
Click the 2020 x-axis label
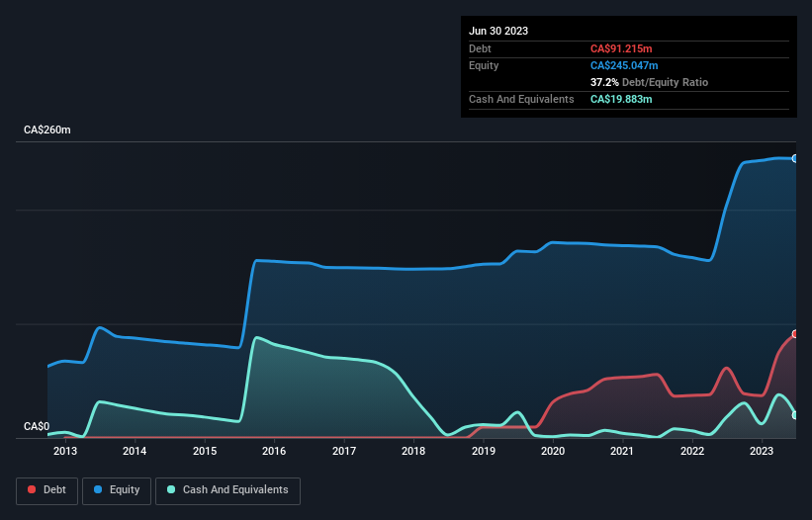(x=553, y=451)
